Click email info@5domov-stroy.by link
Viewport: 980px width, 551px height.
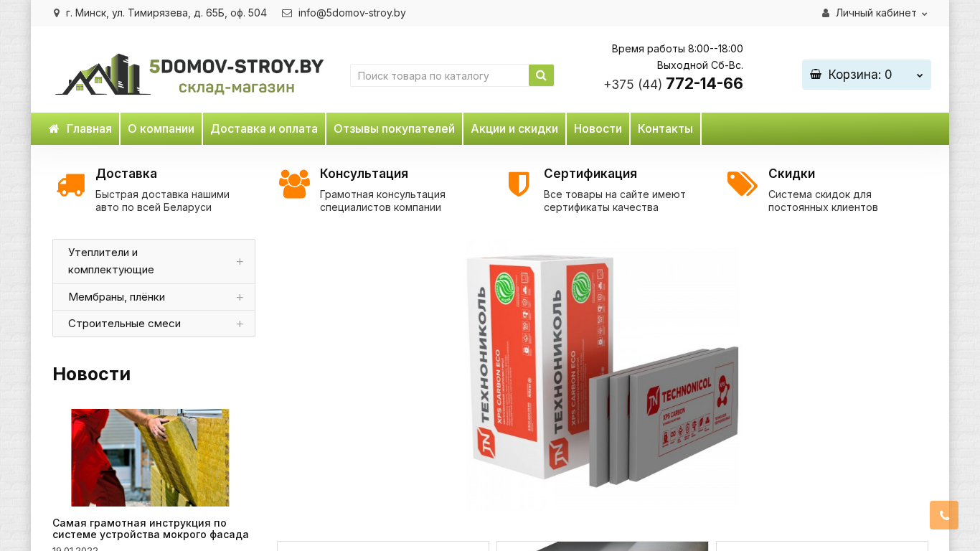pos(352,13)
